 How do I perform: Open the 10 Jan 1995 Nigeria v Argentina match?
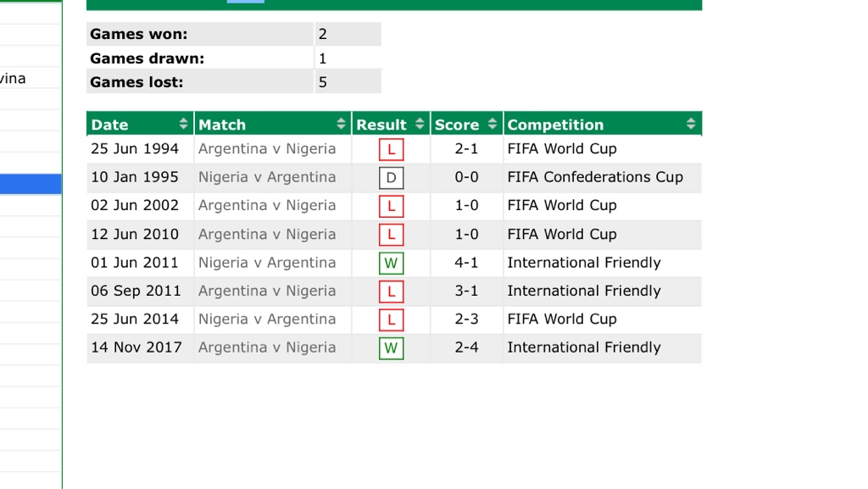click(267, 177)
